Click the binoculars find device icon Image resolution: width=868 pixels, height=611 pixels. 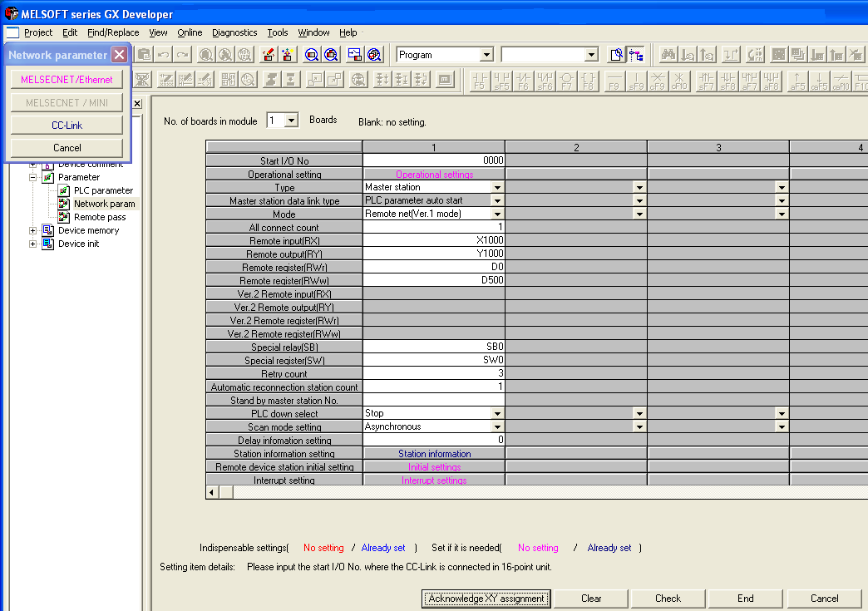coord(668,55)
